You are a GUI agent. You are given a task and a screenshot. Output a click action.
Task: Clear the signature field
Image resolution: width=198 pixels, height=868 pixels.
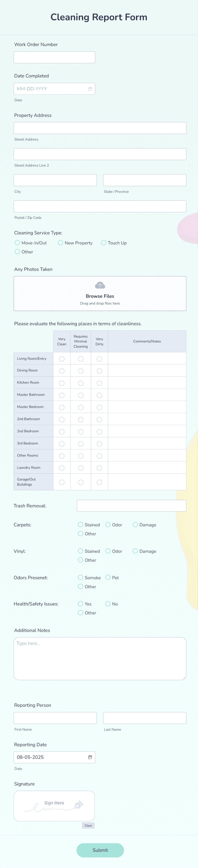coord(88,825)
